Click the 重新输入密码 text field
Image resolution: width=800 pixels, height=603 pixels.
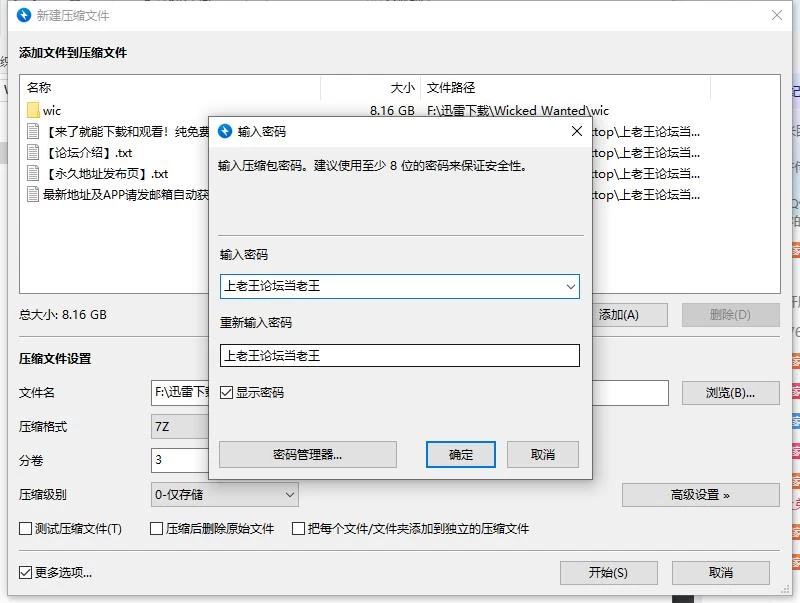tap(399, 356)
